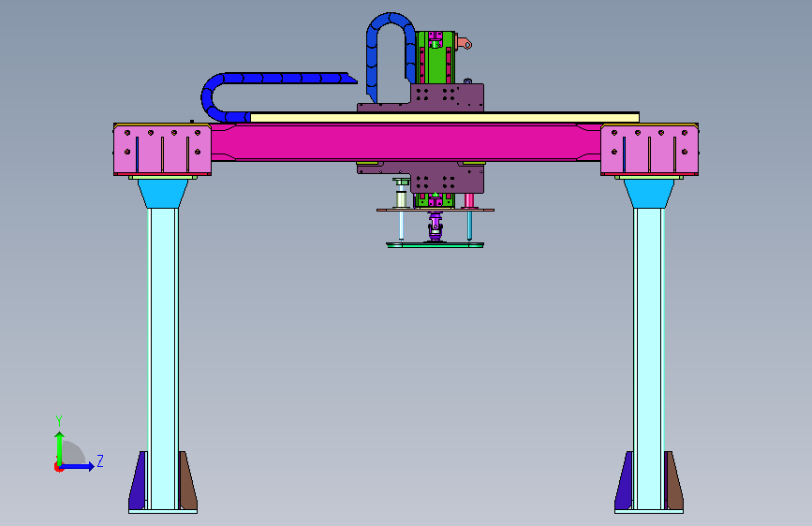Select the lower dark purple carriage plate
Screen dimensions: 812x526
(448, 179)
